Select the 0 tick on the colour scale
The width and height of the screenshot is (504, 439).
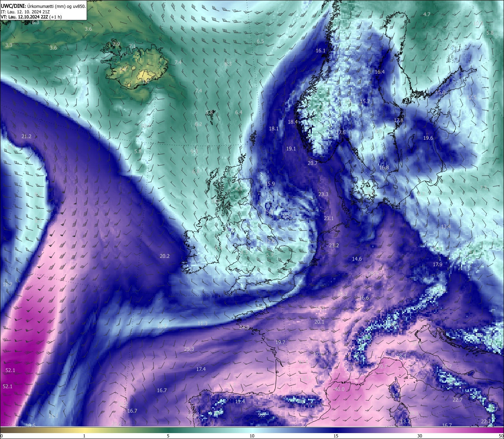[1, 436]
